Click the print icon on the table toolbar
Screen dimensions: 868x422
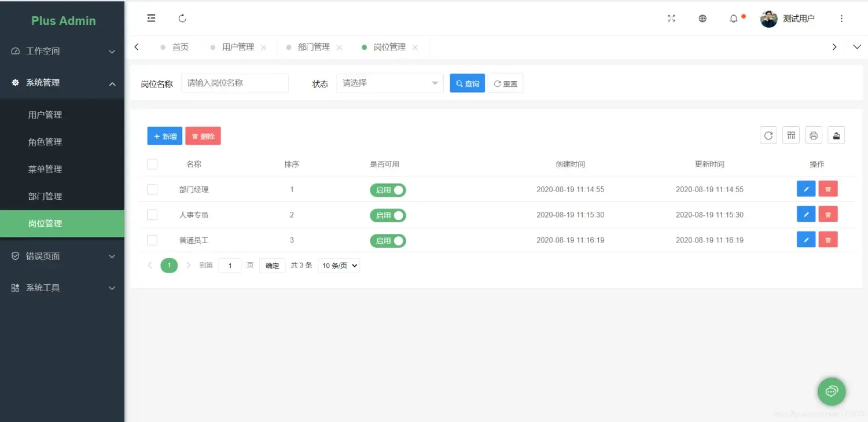tap(813, 135)
